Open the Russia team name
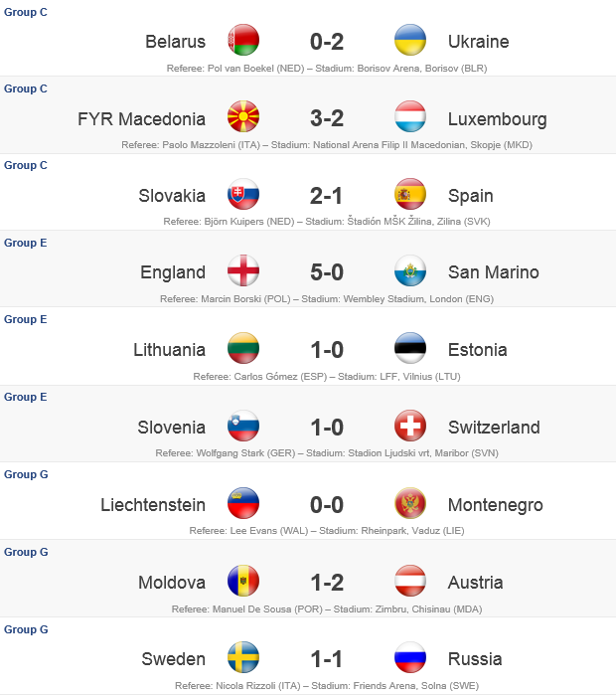This screenshot has height=695, width=616. (475, 659)
